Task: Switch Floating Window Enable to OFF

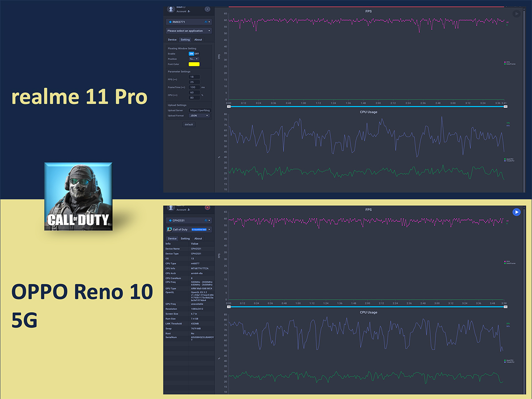Action: tap(197, 53)
